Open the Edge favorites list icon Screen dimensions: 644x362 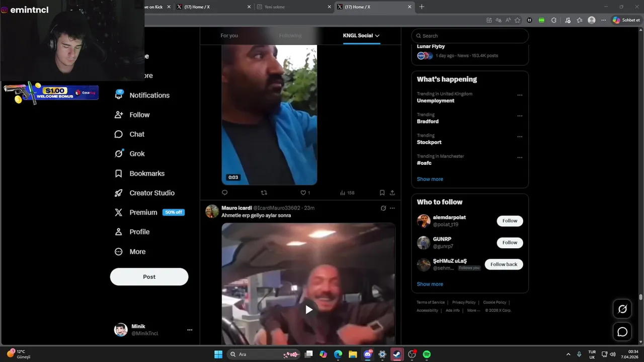[580, 20]
